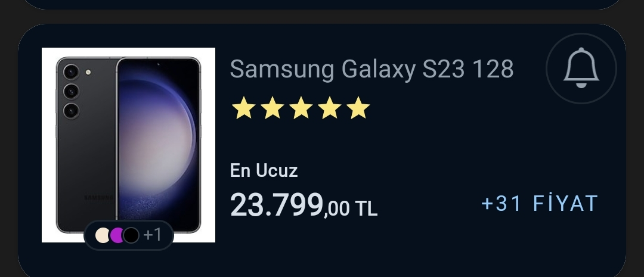Select the purple color swatch
644x277 pixels.
[117, 235]
